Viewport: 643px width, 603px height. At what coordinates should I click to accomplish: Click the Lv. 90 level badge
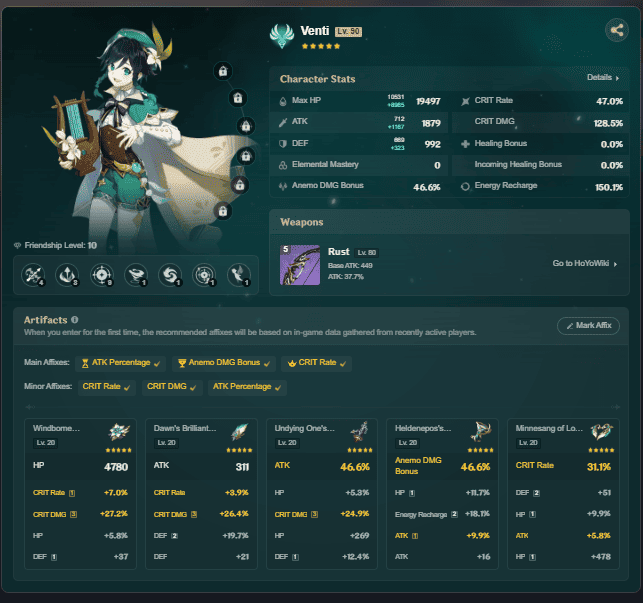point(349,32)
